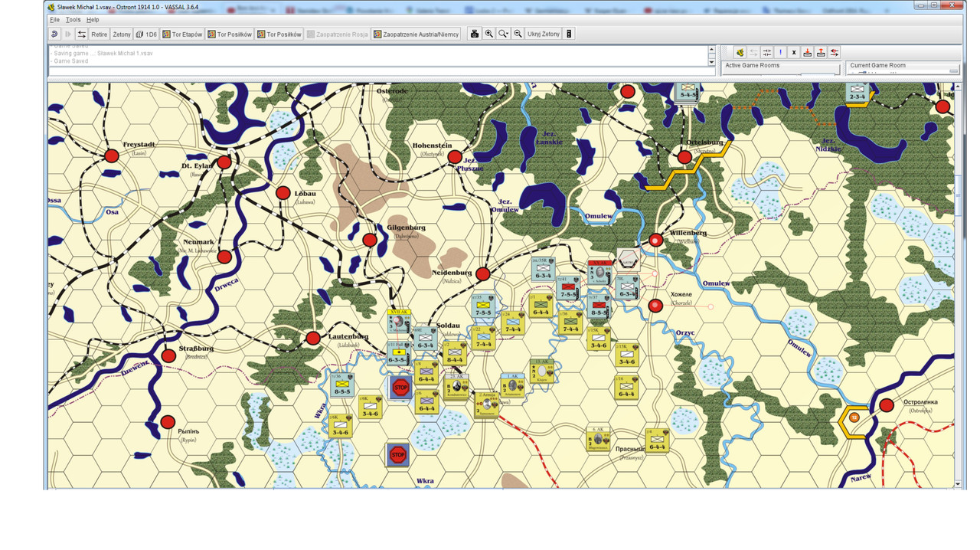Screen dimensions: 980x550
Task: Click the chat log scrollbar up arrow
Action: [711, 49]
